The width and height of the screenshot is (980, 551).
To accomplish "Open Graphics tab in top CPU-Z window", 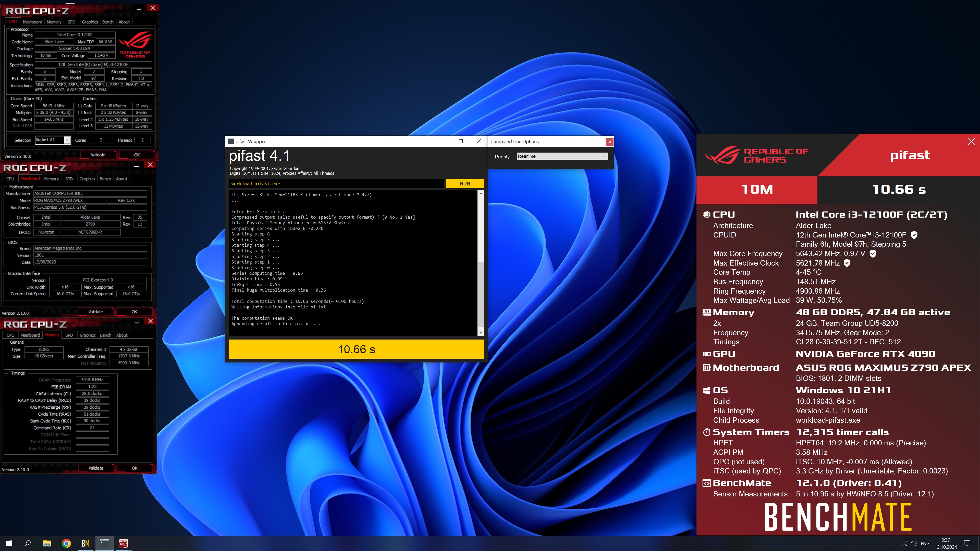I will coord(90,22).
